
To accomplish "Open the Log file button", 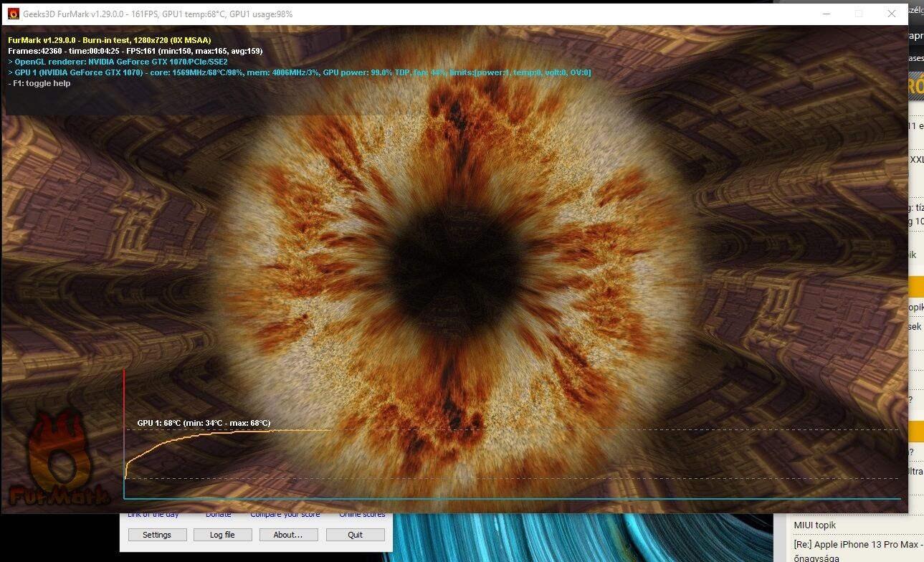I will click(x=222, y=535).
